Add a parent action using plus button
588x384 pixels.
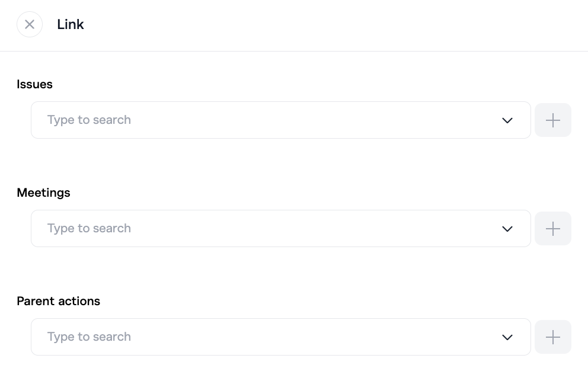[553, 337]
